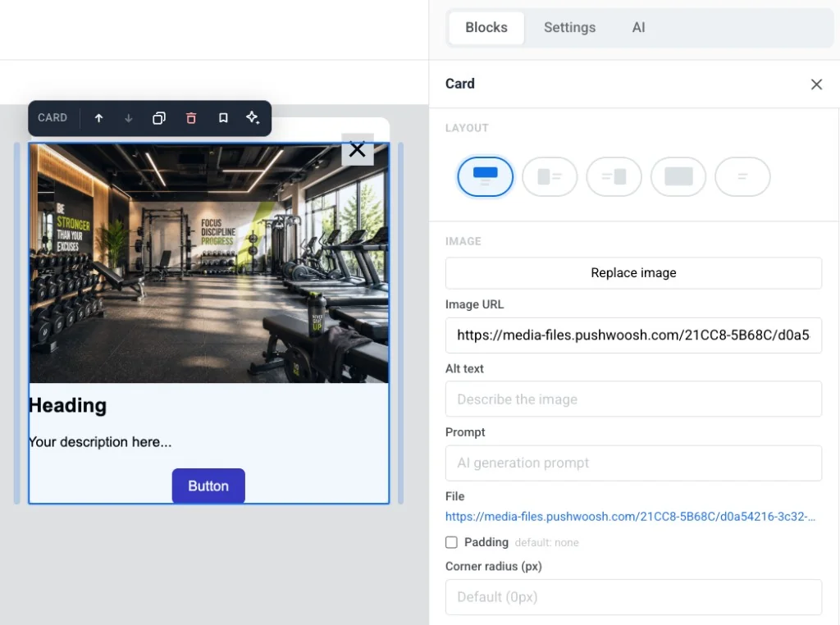Close the Card settings panel
This screenshot has height=625, width=840.
816,84
